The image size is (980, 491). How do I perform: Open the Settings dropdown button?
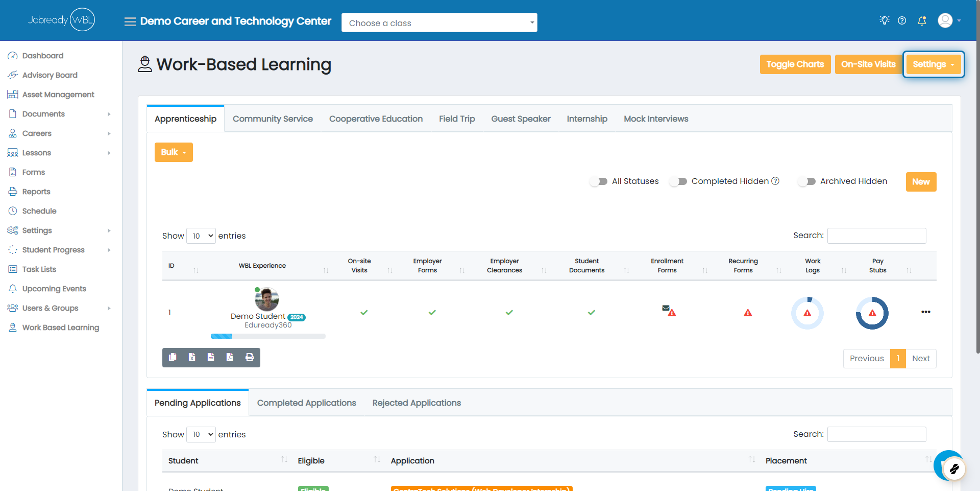(934, 64)
